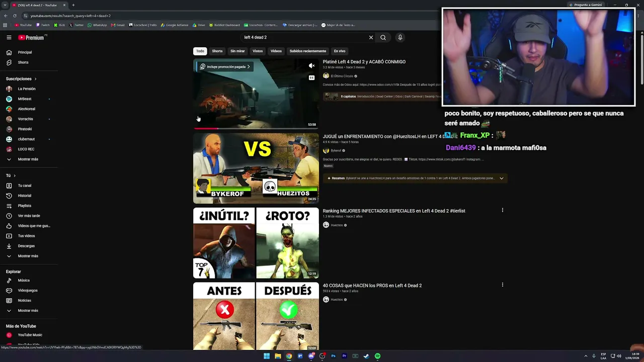Expand Mostrar más under Explorar
The height and width of the screenshot is (362, 644).
(x=29, y=311)
